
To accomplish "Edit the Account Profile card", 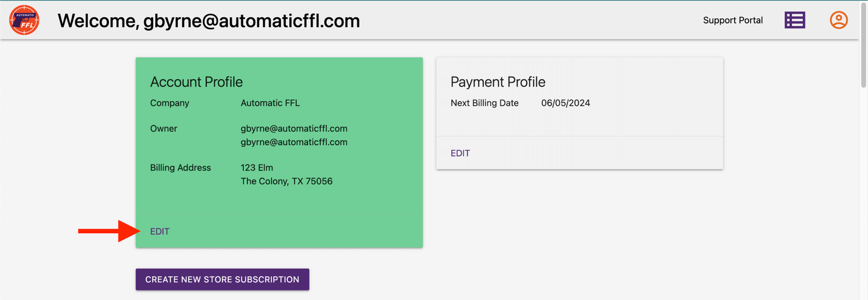I will (x=160, y=231).
